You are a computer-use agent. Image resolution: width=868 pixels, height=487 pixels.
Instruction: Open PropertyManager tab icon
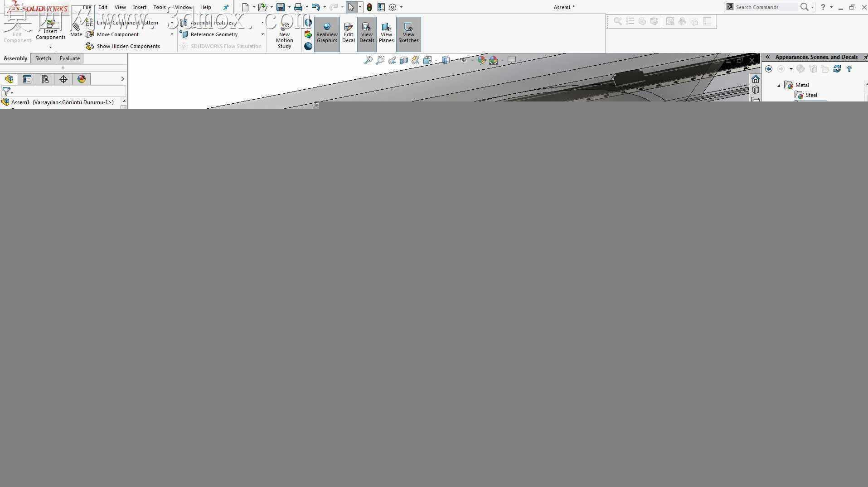pos(27,79)
